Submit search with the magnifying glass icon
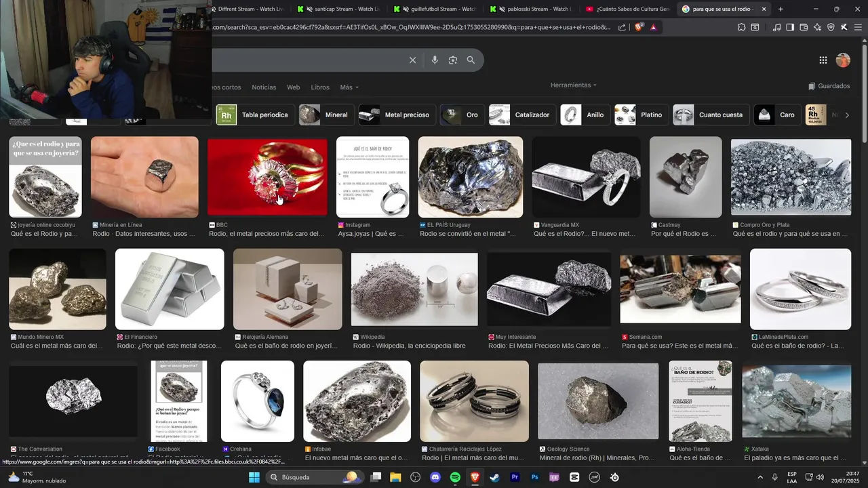 (x=471, y=60)
